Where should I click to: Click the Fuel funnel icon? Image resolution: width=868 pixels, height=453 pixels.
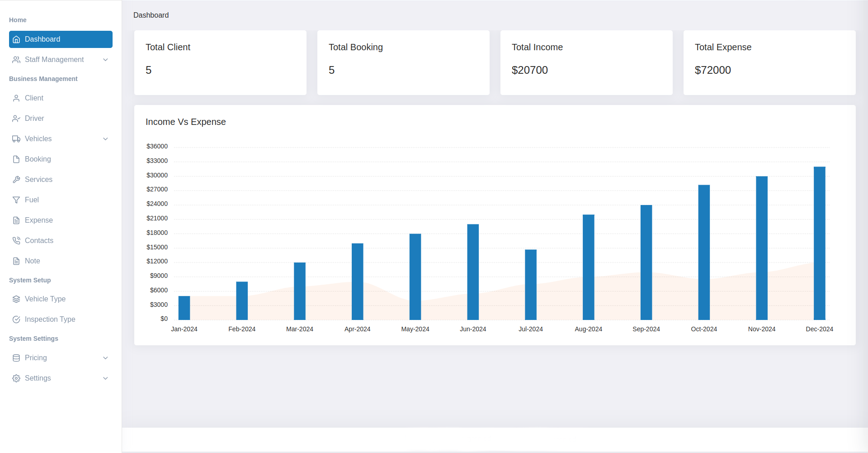16,200
